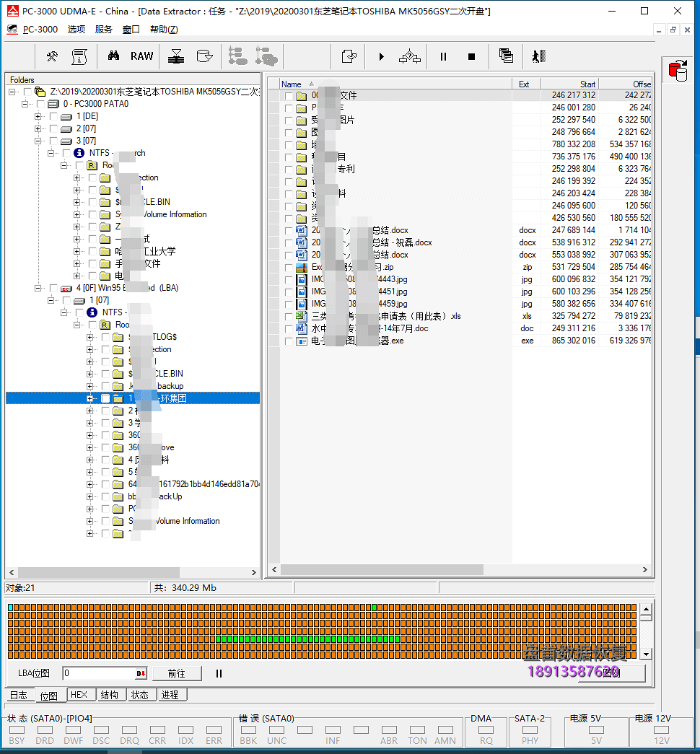
Task: Open the 帮助(Z) menu
Action: pos(164,30)
